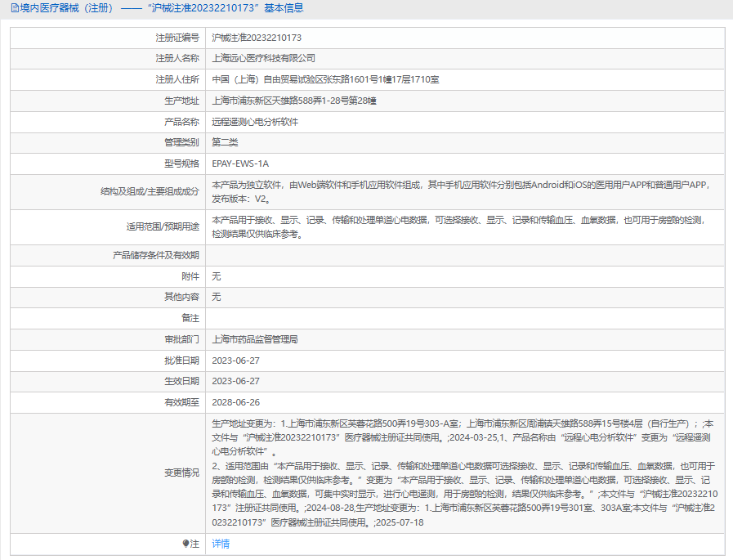Click the 生产地址 address value

click(x=293, y=101)
